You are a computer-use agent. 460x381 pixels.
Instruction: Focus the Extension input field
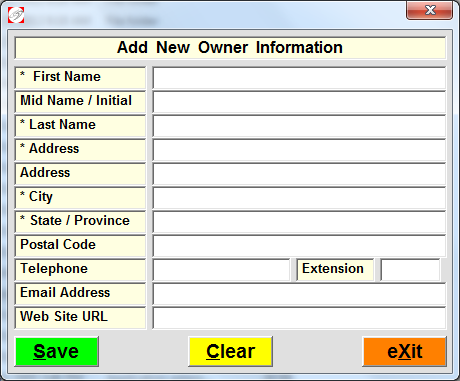pyautogui.click(x=410, y=270)
